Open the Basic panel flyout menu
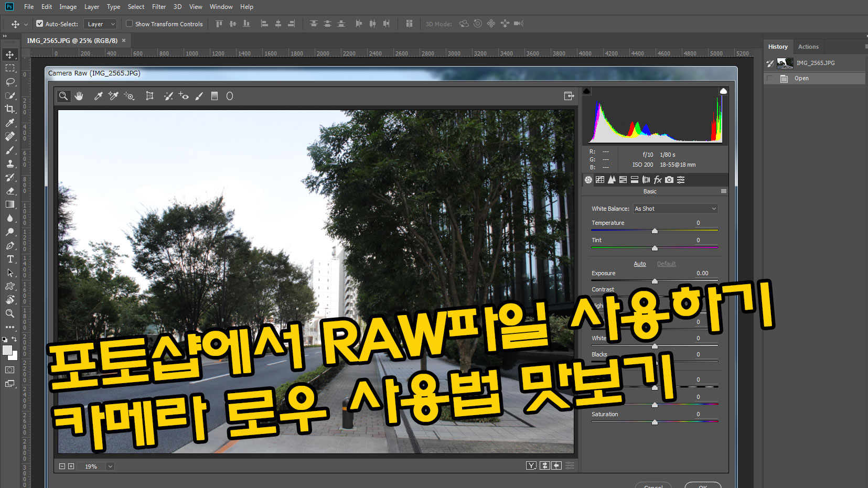The image size is (868, 488). coord(724,191)
